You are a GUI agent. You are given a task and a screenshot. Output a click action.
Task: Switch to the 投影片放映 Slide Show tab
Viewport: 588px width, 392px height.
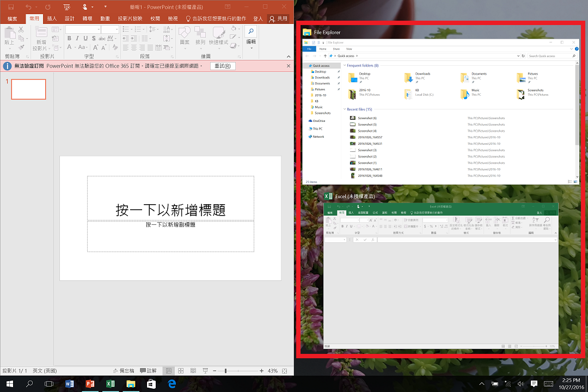[x=130, y=19]
